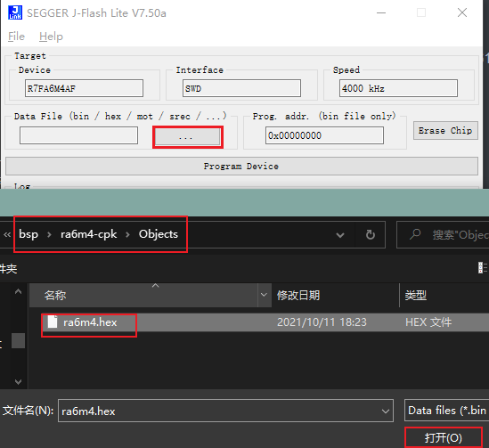The width and height of the screenshot is (489, 448).
Task: Click the scroll down arrow in navigation pane
Action: click(x=18, y=381)
